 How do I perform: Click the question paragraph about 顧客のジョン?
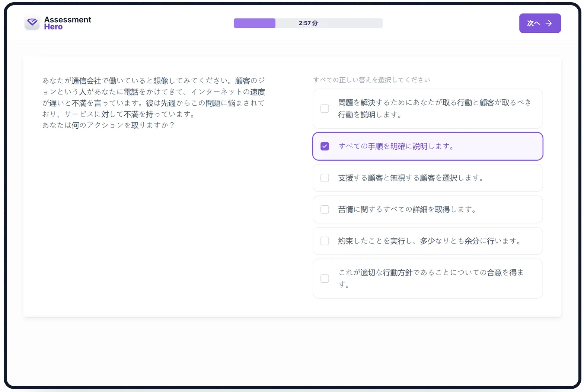(153, 103)
